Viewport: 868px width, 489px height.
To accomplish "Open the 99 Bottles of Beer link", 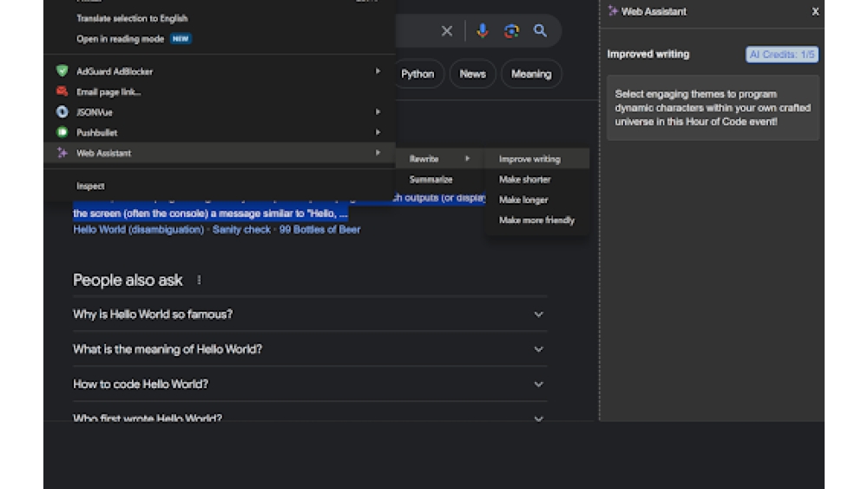I will 320,229.
